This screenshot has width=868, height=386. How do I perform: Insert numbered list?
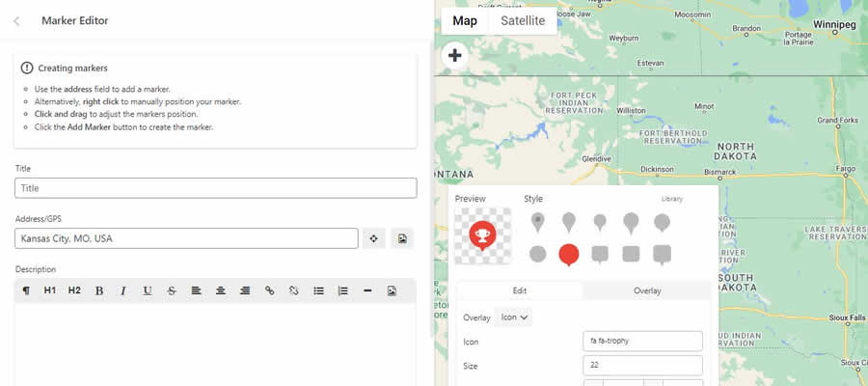point(342,290)
